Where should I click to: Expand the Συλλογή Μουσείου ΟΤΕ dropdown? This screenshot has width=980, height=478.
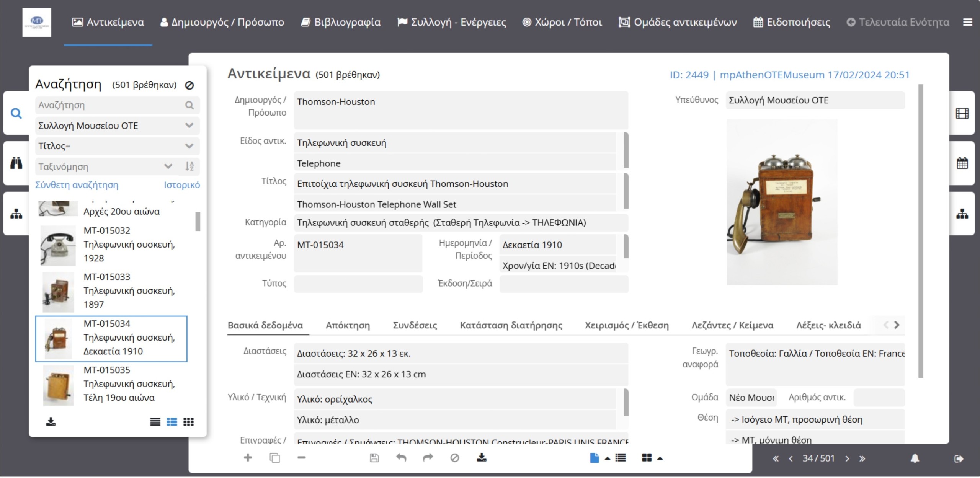pos(189,126)
